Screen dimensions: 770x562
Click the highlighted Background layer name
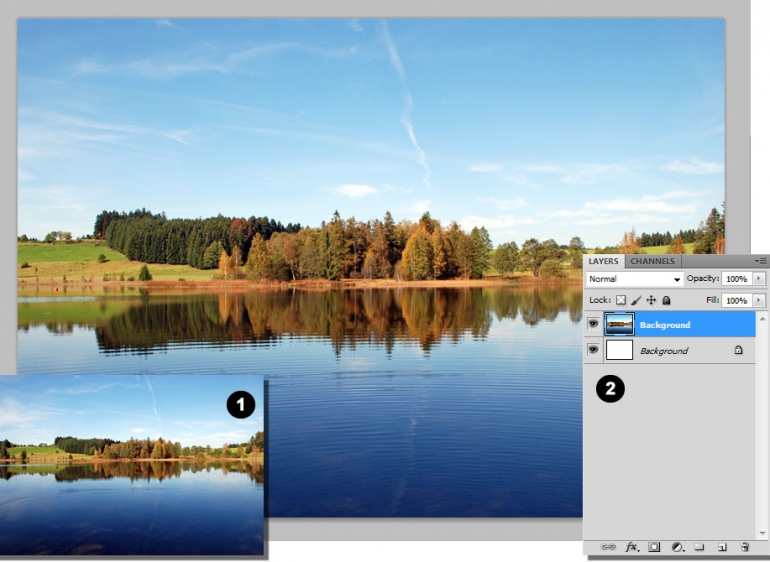pyautogui.click(x=665, y=325)
